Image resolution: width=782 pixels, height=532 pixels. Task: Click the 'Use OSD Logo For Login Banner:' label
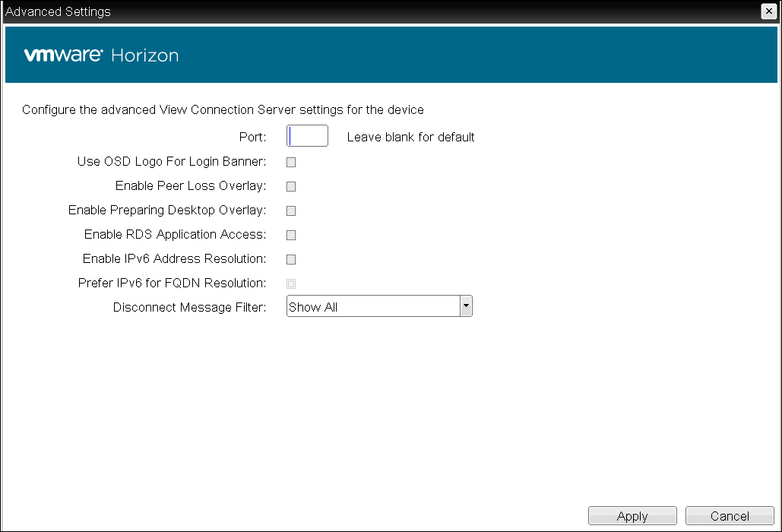(172, 162)
